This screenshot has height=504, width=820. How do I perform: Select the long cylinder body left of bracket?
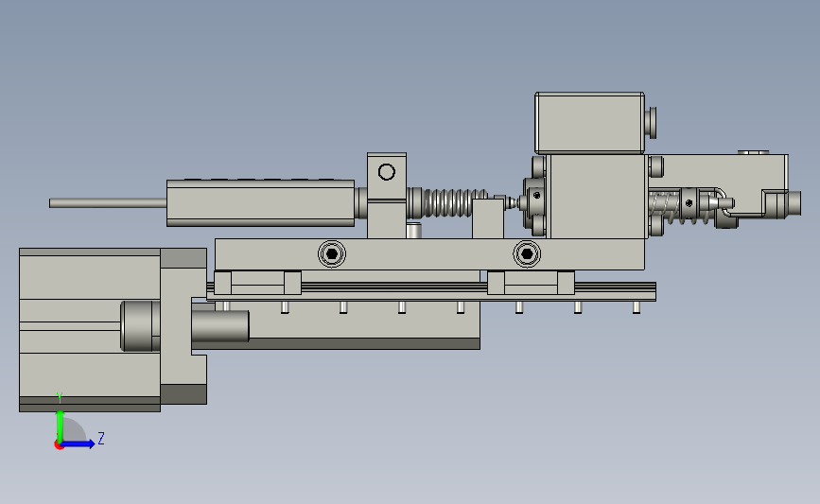[x=260, y=203]
